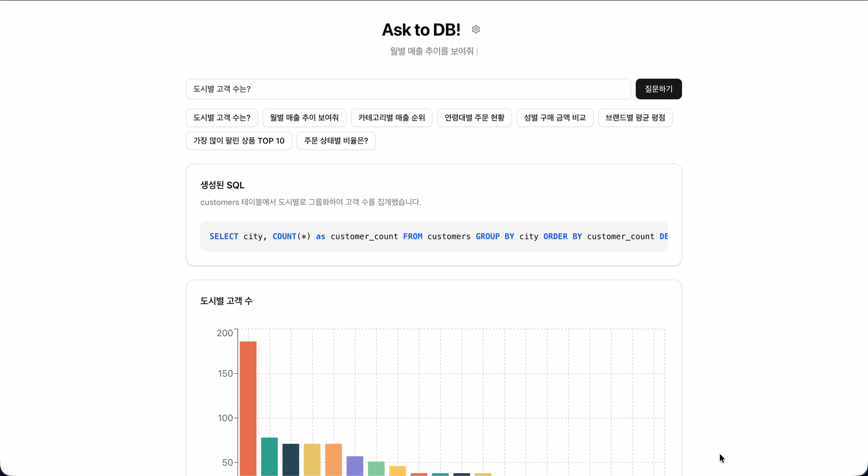Image resolution: width=868 pixels, height=476 pixels.
Task: Click the 성별 구매 금액 비교 chip
Action: [555, 118]
